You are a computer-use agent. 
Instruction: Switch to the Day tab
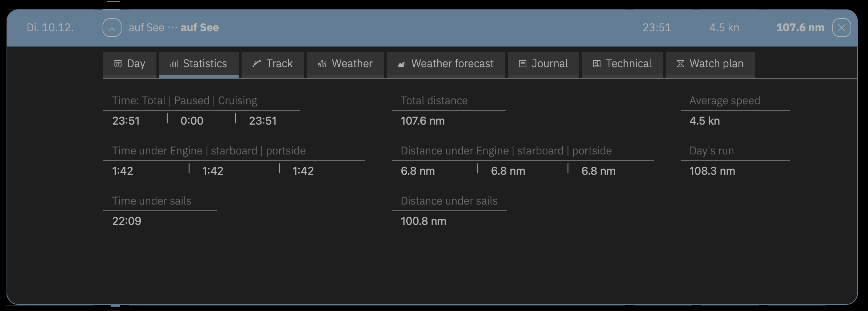136,64
